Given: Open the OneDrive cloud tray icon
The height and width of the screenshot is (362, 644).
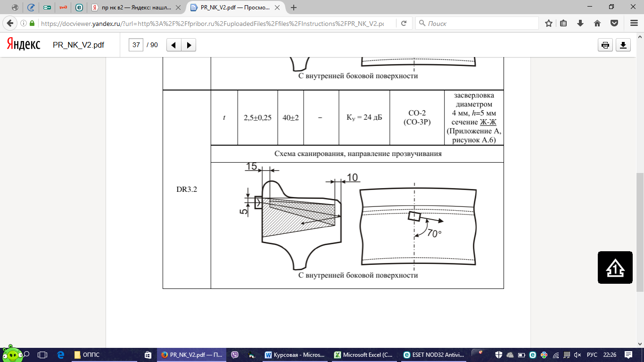Looking at the screenshot, I should tap(511, 354).
